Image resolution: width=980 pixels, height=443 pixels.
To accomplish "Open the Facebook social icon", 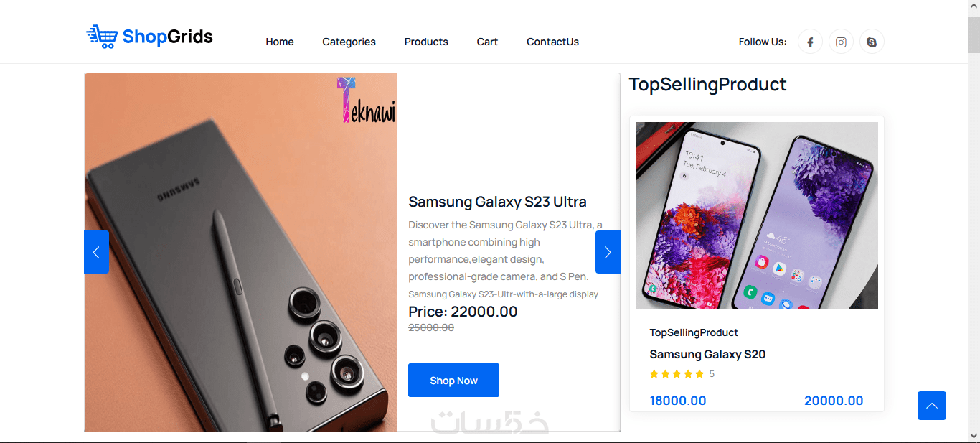I will click(x=810, y=42).
